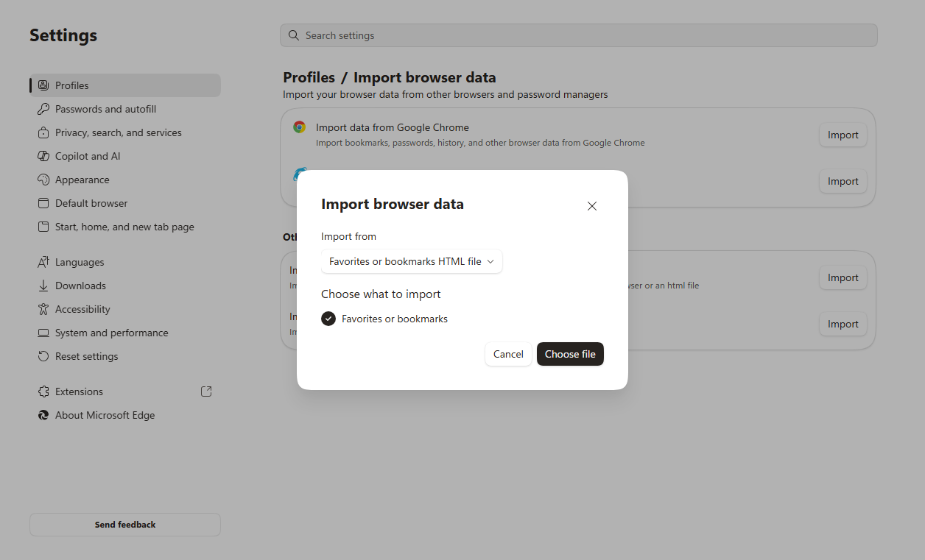Click the Import data from Google Chrome heading
Screen dimensions: 925x560
pyautogui.click(x=393, y=127)
